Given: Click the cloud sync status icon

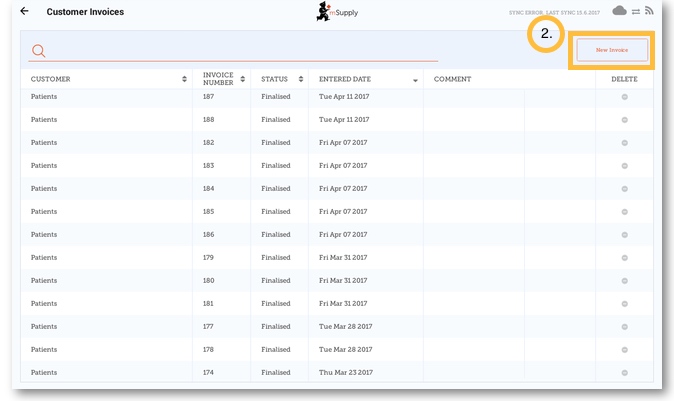Looking at the screenshot, I should (619, 11).
